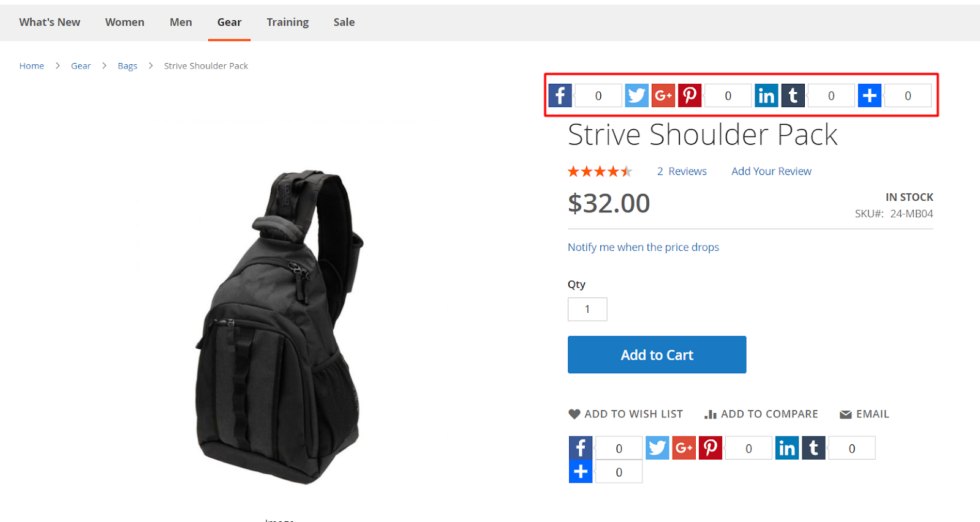Open the Women navigation menu
Viewport: 980px width, 522px height.
pos(125,22)
